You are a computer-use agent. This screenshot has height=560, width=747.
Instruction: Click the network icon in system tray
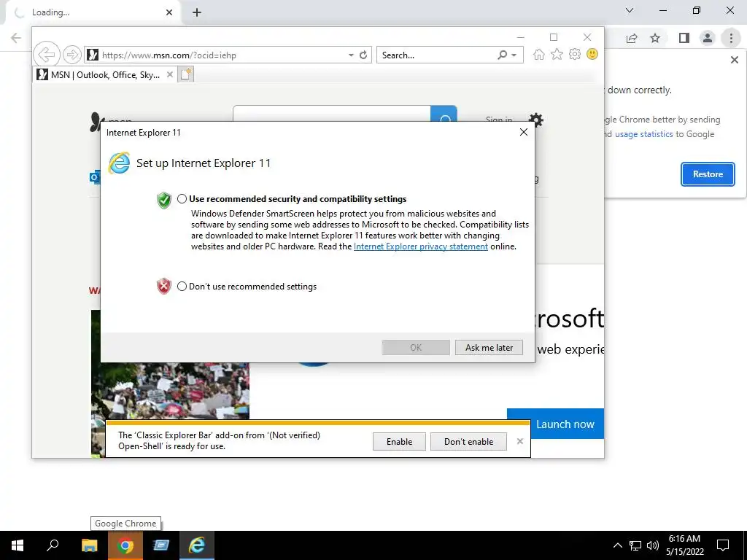coord(635,545)
